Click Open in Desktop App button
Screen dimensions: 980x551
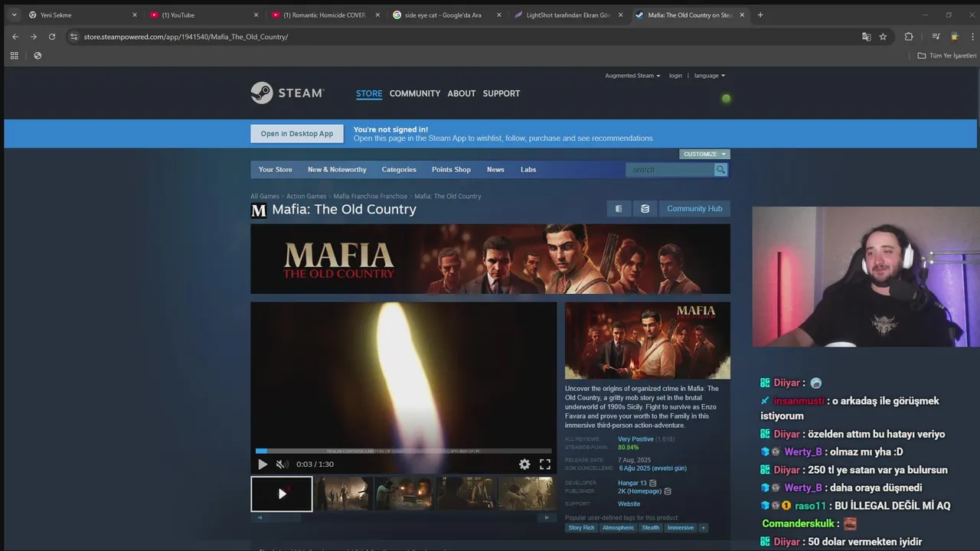297,134
